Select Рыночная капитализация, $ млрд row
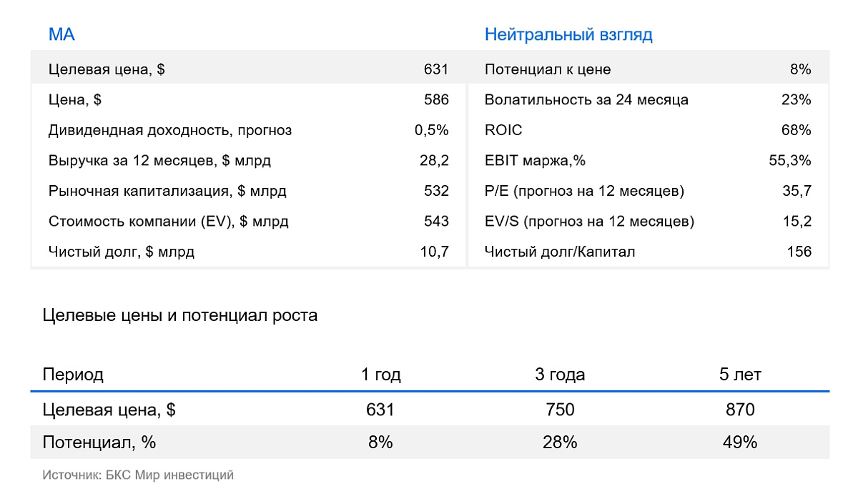Viewport: 858px width, 504px height. click(248, 191)
